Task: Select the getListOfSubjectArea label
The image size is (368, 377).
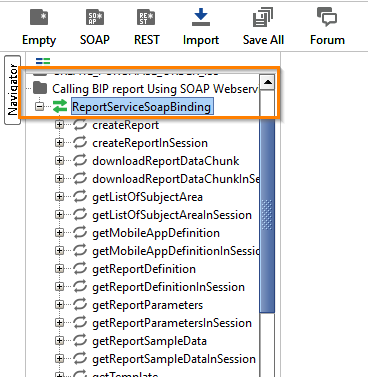Action: [x=147, y=197]
